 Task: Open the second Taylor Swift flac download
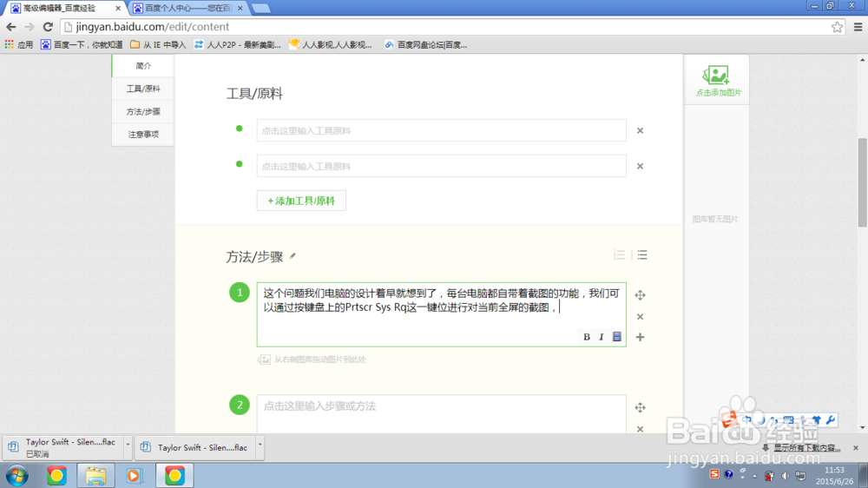click(194, 447)
